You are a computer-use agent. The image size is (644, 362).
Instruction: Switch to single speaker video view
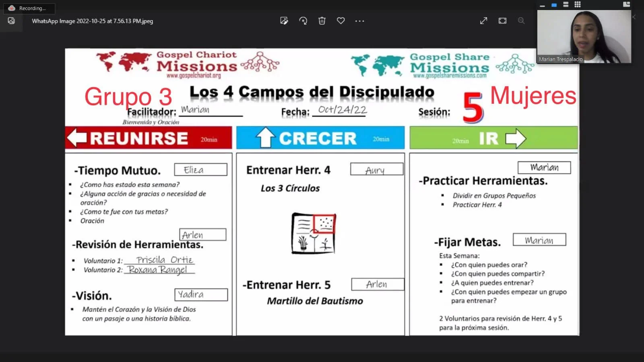(554, 5)
